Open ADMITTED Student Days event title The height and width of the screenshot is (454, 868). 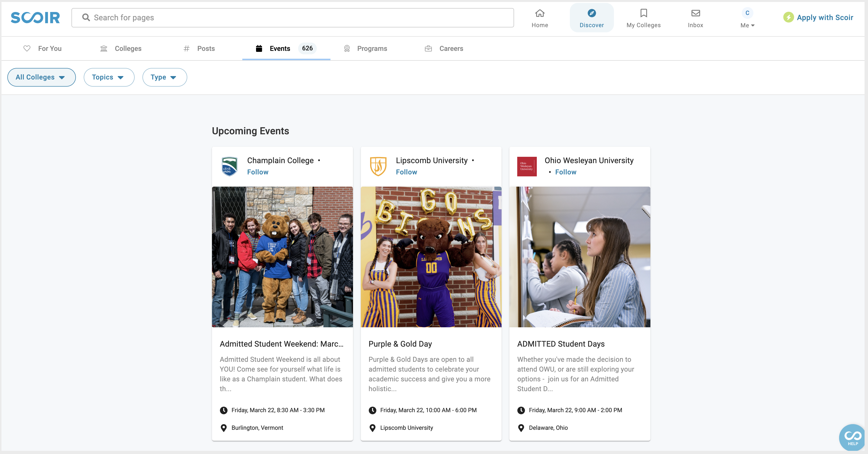[561, 344]
